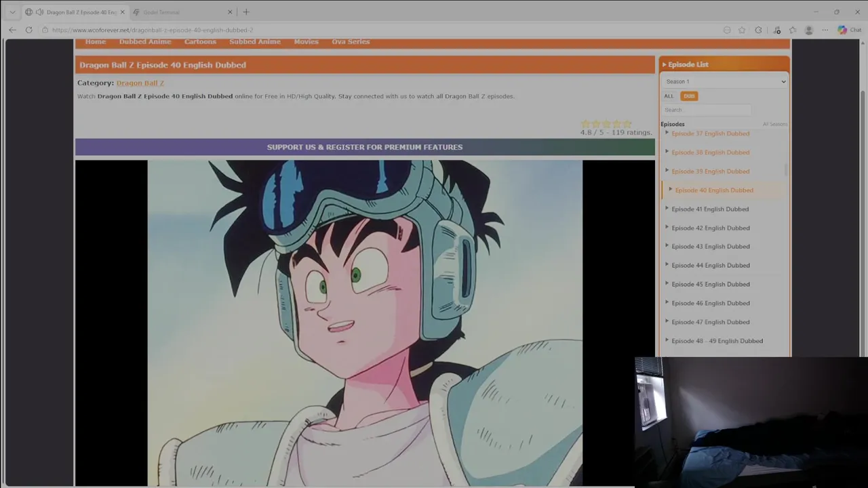This screenshot has height=488, width=868.
Task: Open Episode 47 English Dubbed
Action: (710, 323)
